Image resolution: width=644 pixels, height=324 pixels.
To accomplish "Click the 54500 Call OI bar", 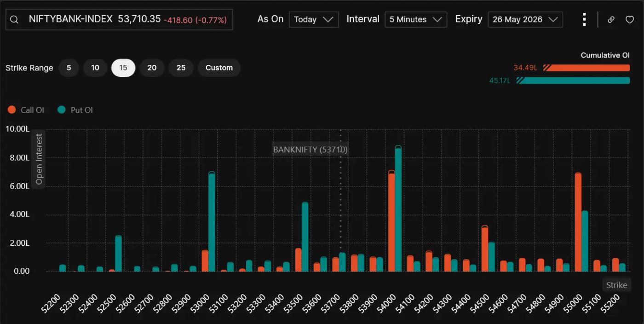I will point(485,249).
